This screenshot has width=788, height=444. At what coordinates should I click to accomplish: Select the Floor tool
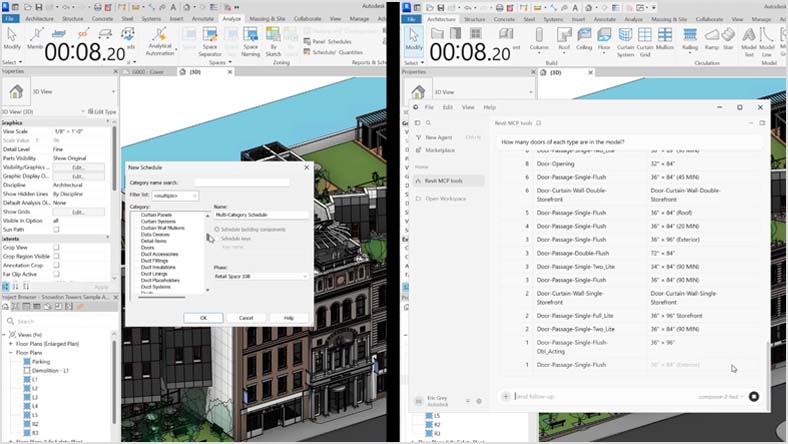tap(604, 39)
